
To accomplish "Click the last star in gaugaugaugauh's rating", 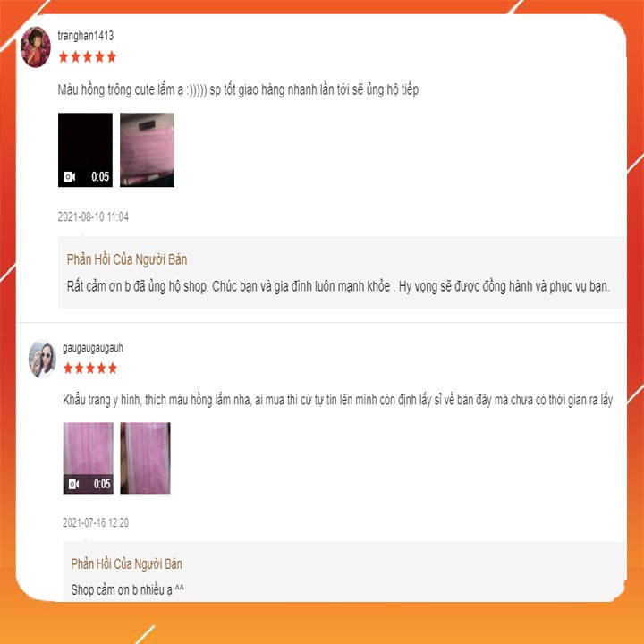I will 113,369.
